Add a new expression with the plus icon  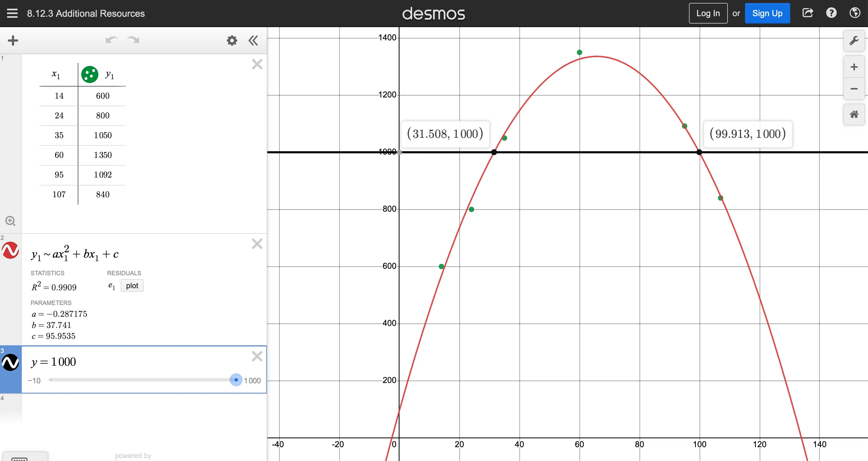13,40
